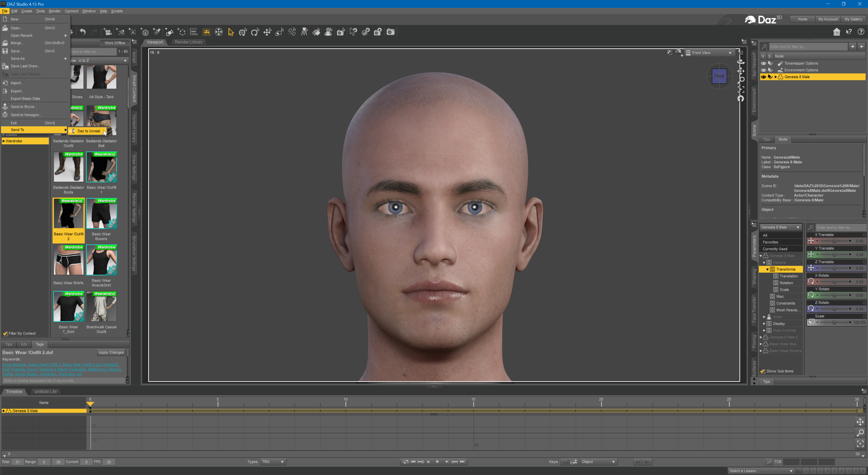
Task: Open the Scripts menu
Action: point(117,11)
